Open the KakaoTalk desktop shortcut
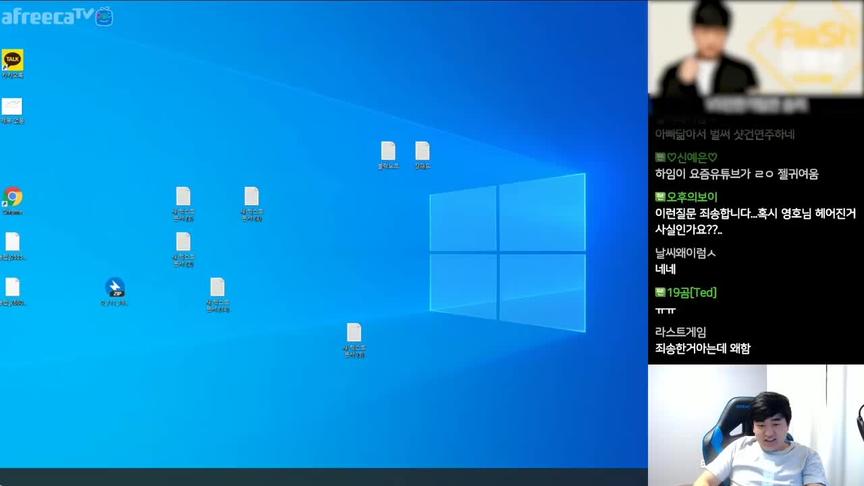The image size is (864, 486). (x=12, y=63)
